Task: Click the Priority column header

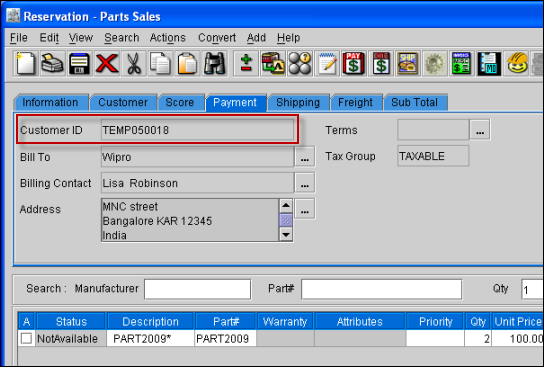Action: [x=435, y=321]
